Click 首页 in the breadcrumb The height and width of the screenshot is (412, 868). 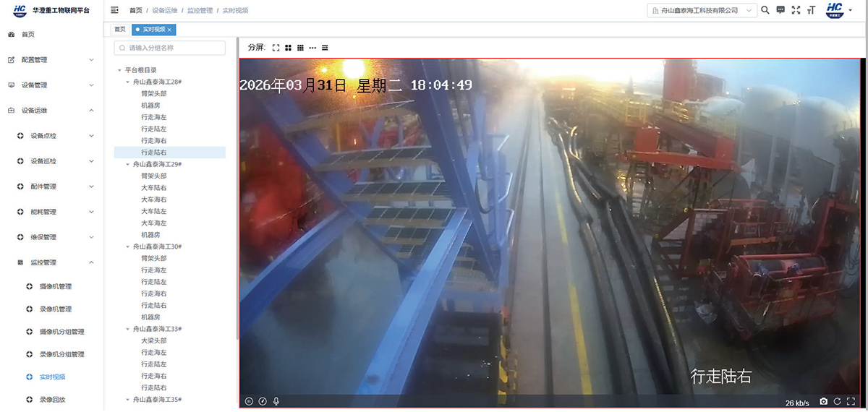pos(136,11)
